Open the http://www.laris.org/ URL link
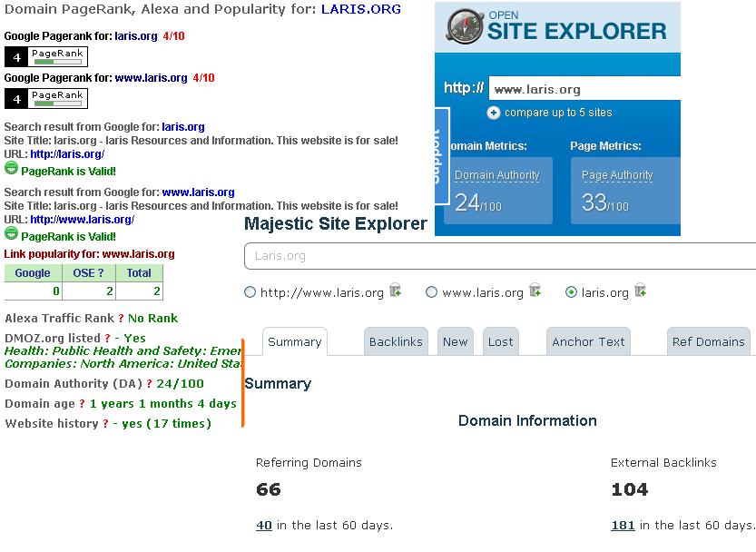This screenshot has width=756, height=552. (x=82, y=220)
